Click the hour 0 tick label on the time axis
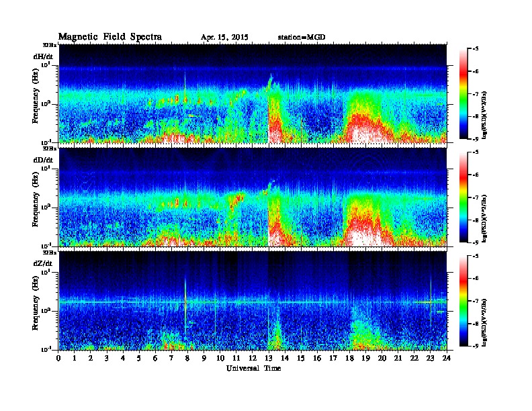The height and width of the screenshot is (411, 532). pyautogui.click(x=58, y=358)
